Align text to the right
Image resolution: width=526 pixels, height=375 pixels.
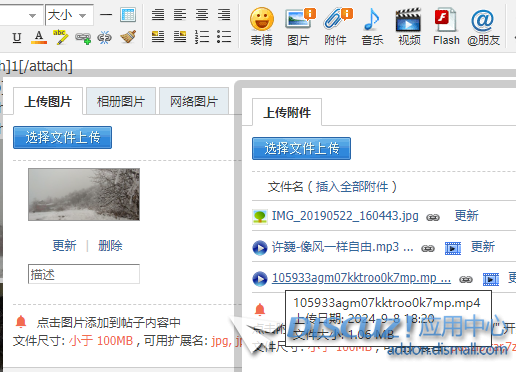[x=224, y=15]
